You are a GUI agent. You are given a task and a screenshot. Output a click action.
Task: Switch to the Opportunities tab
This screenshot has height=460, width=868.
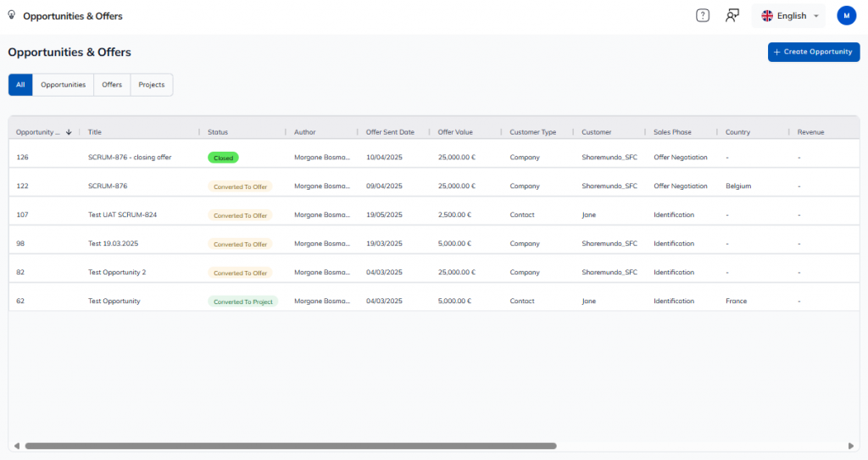[64, 85]
